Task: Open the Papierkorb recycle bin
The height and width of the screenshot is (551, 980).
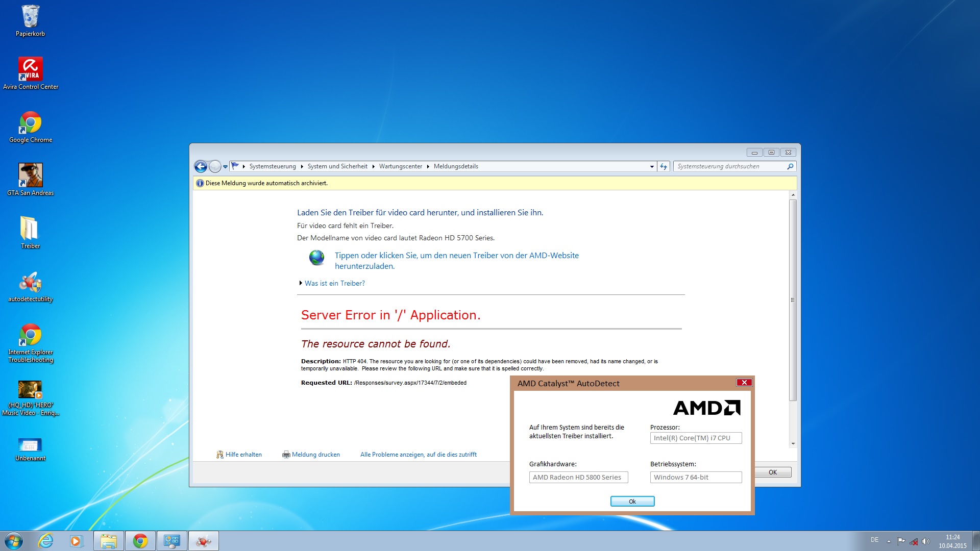Action: tap(30, 17)
